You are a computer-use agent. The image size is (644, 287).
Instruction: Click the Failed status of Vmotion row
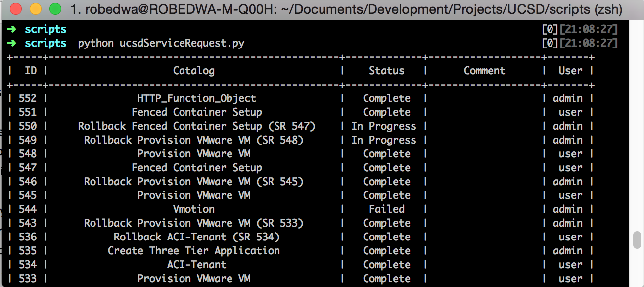coord(386,209)
